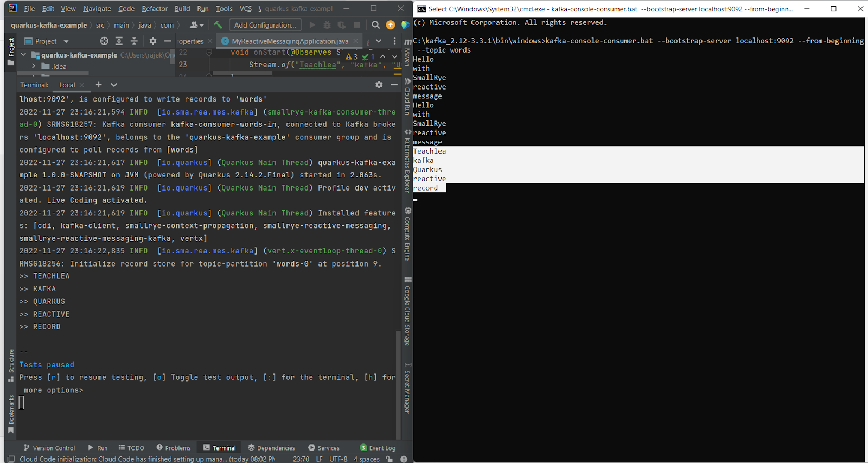Open the VCS menu
The height and width of the screenshot is (463, 868).
click(246, 9)
